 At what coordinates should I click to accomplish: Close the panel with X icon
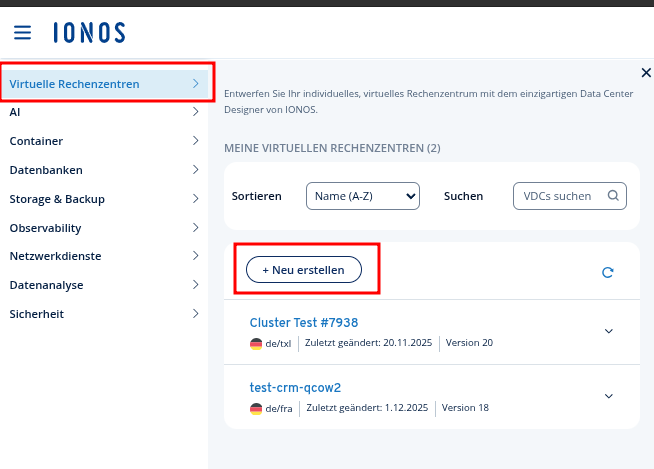click(645, 72)
